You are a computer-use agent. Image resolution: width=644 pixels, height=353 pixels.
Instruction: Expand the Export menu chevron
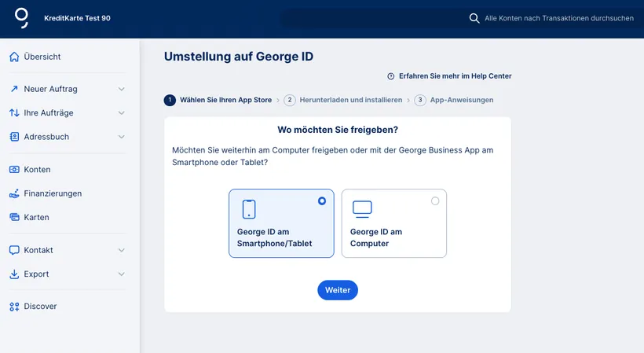click(122, 274)
